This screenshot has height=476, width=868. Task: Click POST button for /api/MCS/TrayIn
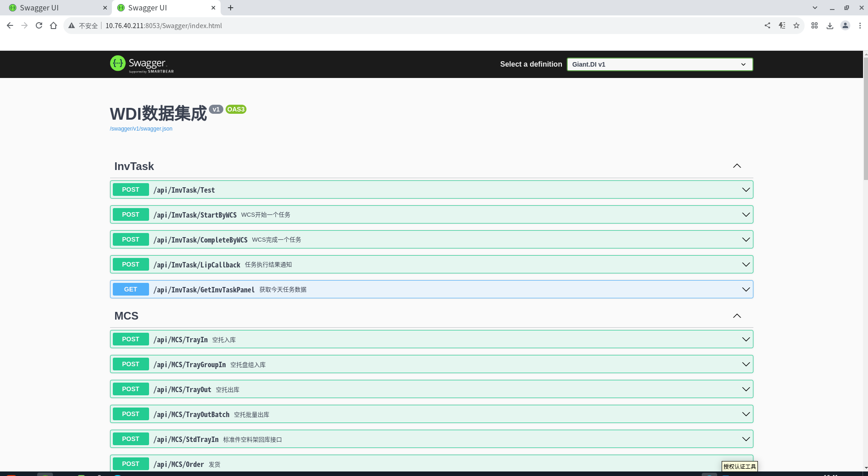pos(130,339)
